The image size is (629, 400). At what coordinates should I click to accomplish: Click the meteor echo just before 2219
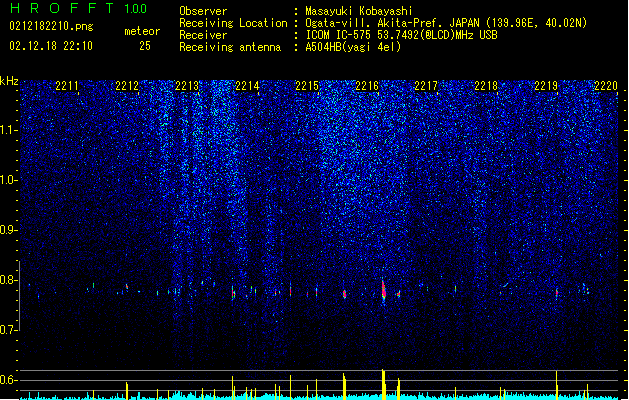[557, 293]
